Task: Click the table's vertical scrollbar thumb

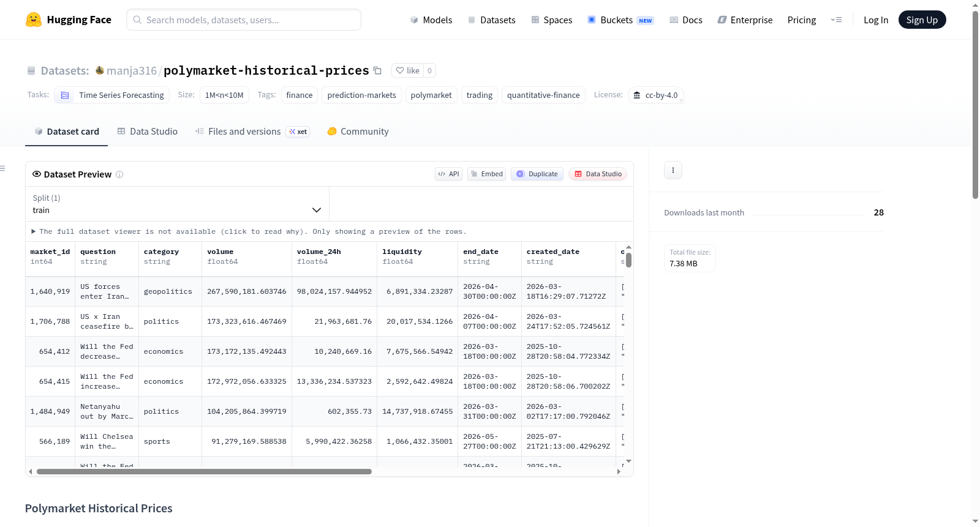Action: pos(628,260)
